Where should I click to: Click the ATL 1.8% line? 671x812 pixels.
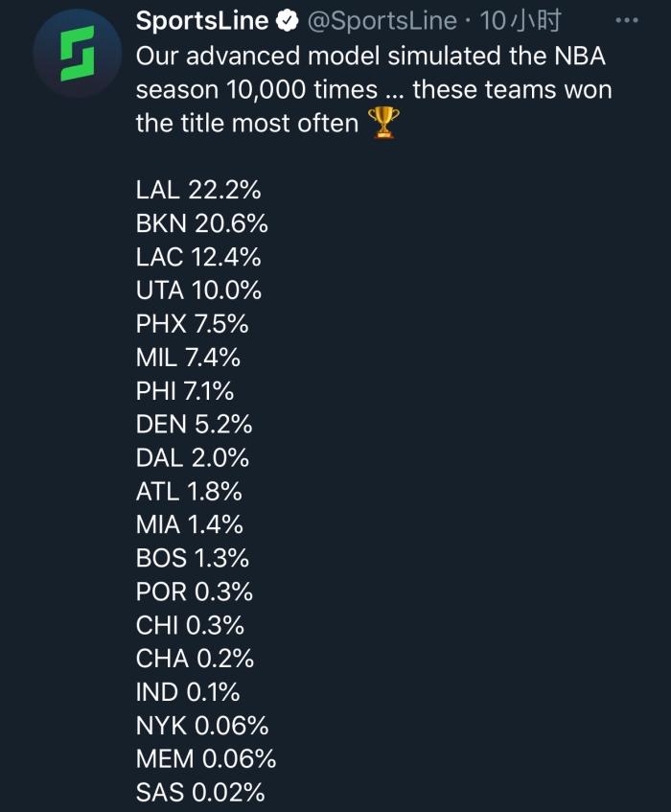pyautogui.click(x=189, y=491)
